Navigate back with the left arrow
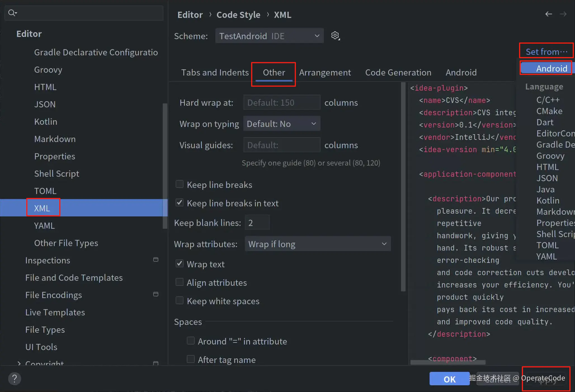Viewport: 575px width, 392px height. coord(548,14)
